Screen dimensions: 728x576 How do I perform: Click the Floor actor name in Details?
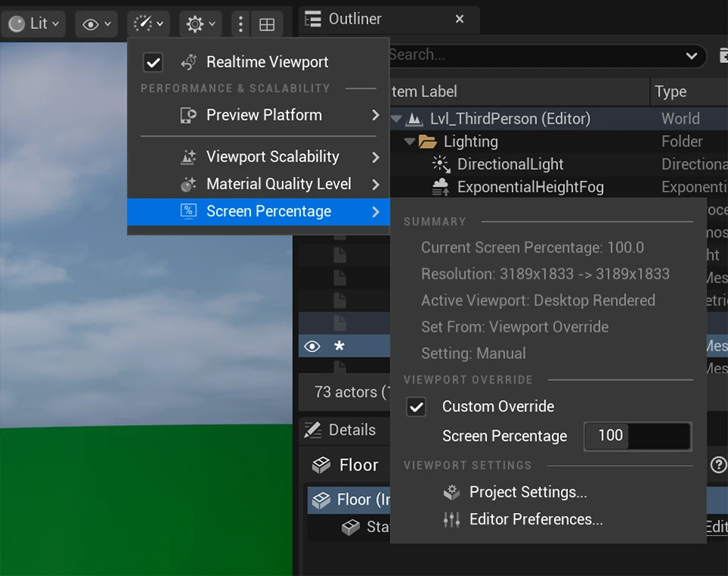click(359, 465)
